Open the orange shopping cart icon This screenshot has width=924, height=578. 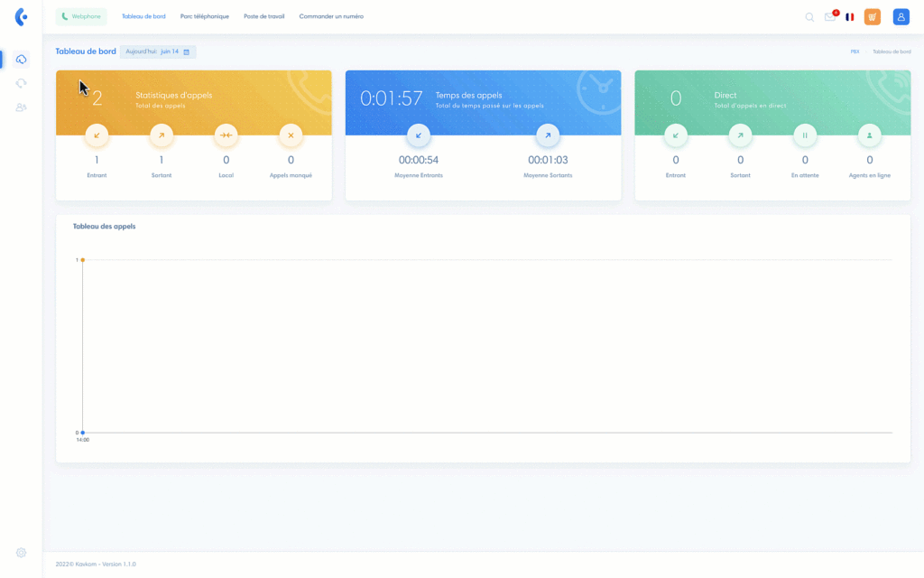click(x=872, y=16)
